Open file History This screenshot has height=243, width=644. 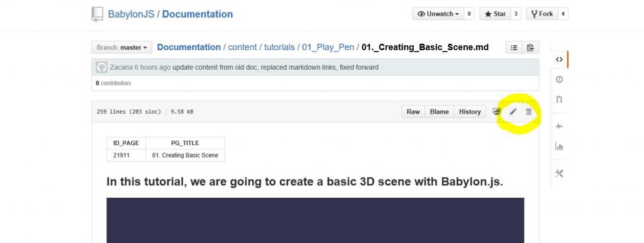click(470, 112)
